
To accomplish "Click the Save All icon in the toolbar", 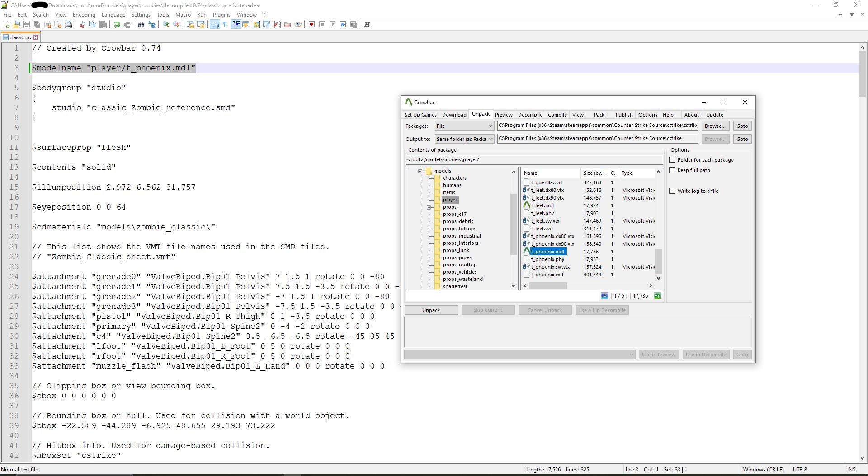I will [x=37, y=24].
